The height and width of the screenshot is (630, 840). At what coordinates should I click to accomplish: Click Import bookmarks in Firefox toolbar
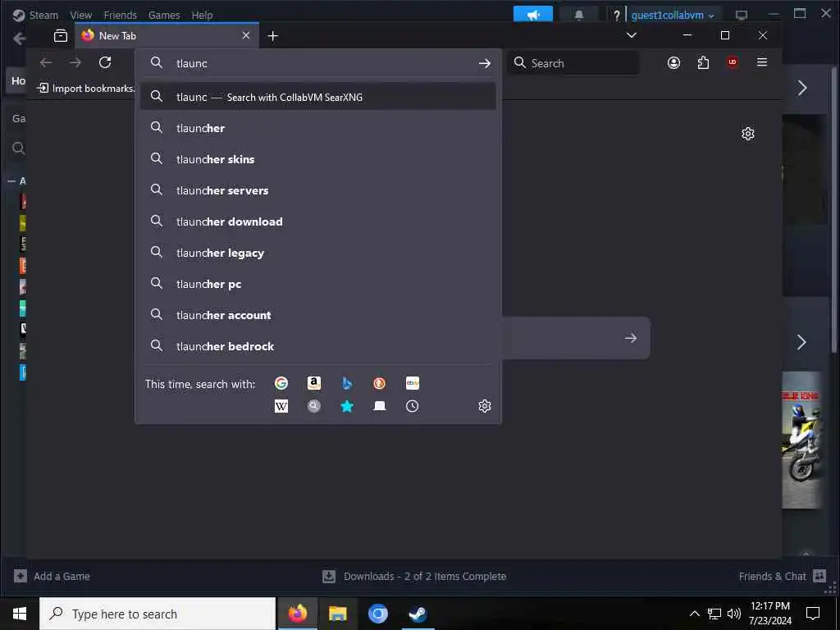point(85,88)
